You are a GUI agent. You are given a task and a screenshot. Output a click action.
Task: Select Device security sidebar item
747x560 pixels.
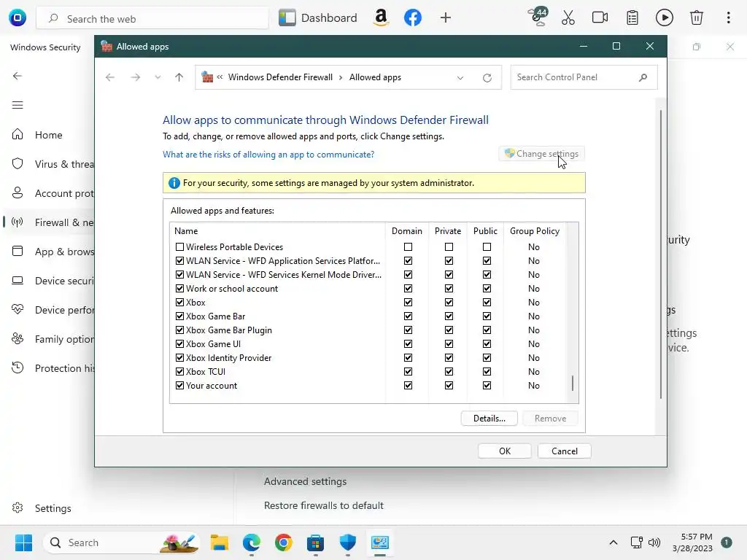pyautogui.click(x=49, y=281)
